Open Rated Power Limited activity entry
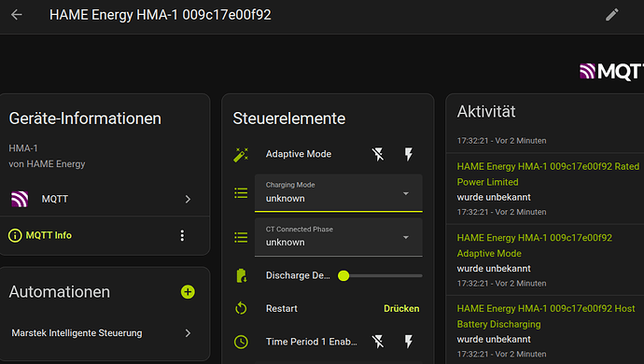The height and width of the screenshot is (364, 644). [x=548, y=175]
